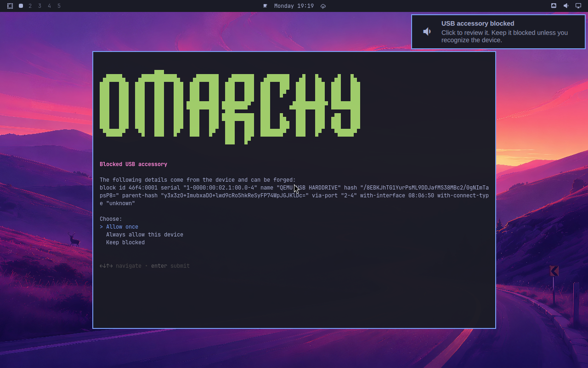Click the OMARCHY ASCII logo in the terminal
This screenshot has width=588, height=368.
[230, 107]
